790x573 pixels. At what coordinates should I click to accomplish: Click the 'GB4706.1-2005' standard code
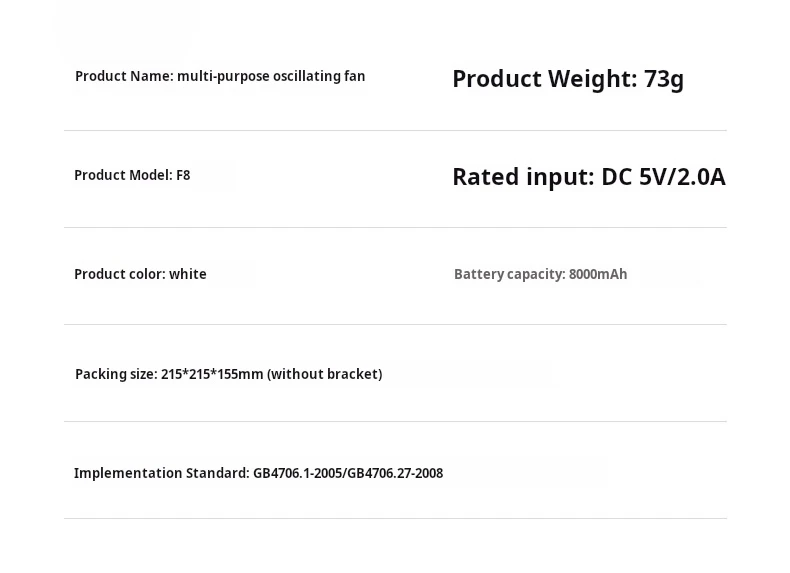297,473
